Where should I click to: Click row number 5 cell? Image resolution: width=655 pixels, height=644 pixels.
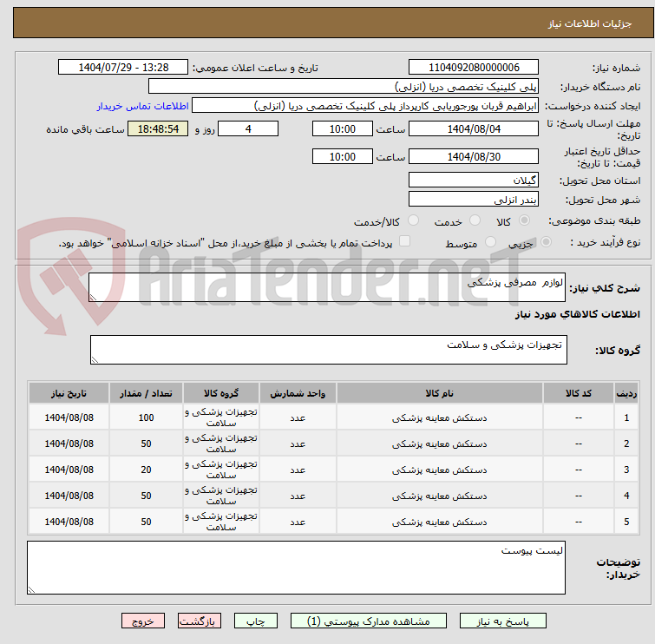click(x=626, y=522)
